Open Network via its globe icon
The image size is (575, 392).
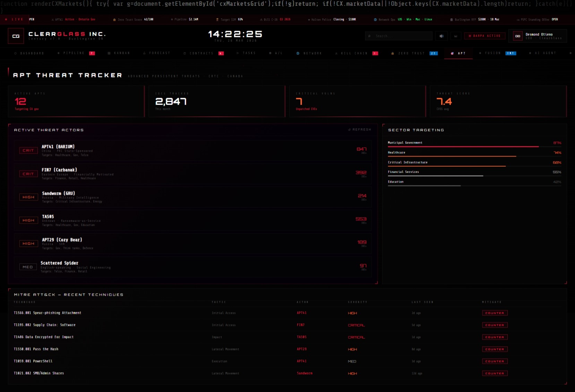point(298,53)
